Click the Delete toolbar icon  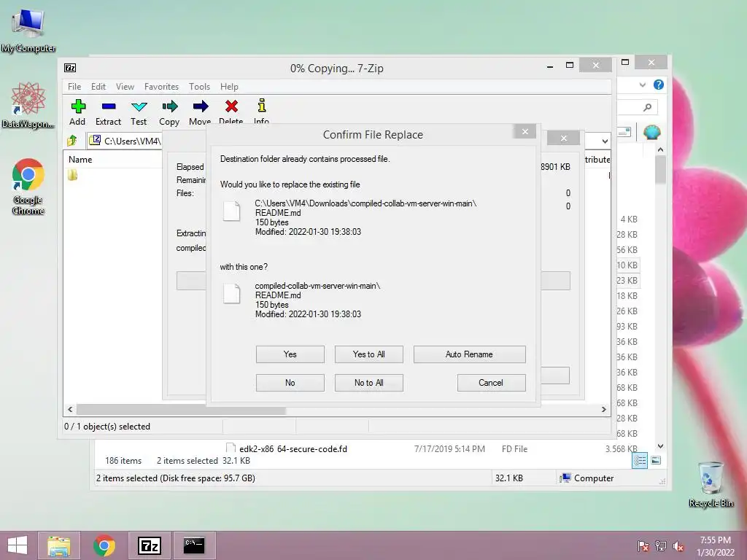[231, 112]
